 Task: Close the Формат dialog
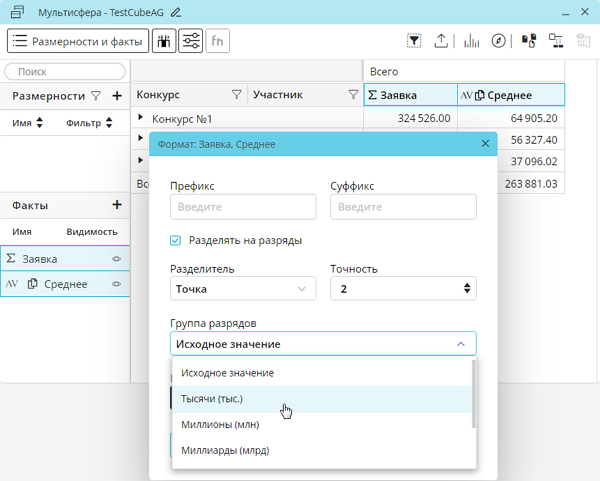[485, 144]
